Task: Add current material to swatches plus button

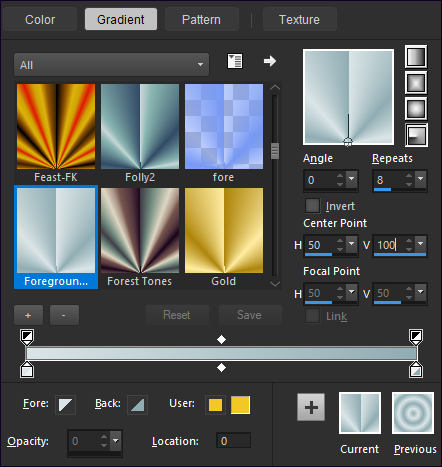Action: (311, 407)
